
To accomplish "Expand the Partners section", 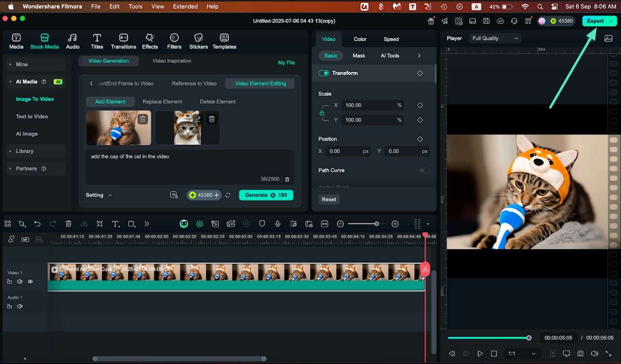I will 36,169.
